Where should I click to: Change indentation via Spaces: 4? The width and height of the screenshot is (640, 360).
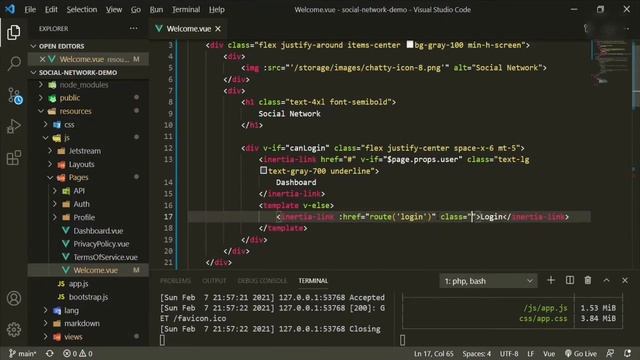coord(476,353)
